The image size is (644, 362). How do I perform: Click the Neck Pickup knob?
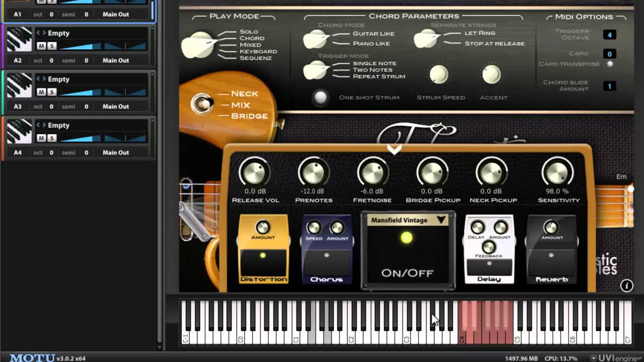[x=491, y=173]
